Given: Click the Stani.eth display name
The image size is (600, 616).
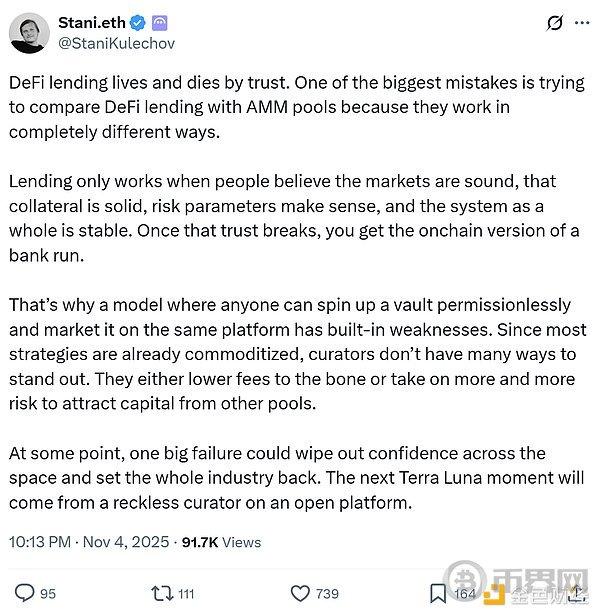Looking at the screenshot, I should click(x=85, y=19).
